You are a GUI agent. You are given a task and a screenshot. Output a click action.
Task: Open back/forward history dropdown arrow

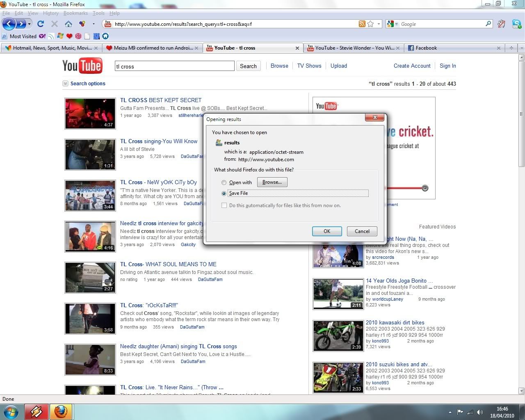pos(29,24)
